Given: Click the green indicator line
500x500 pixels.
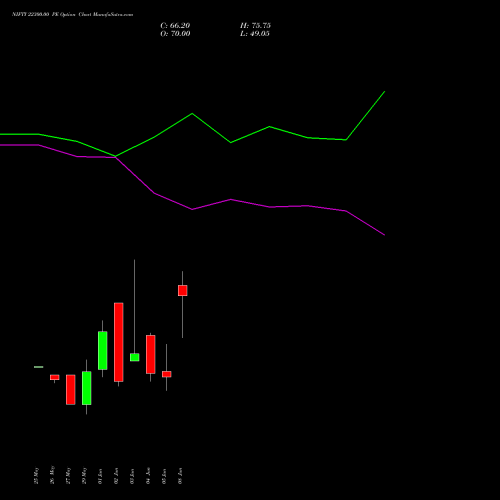Looking at the screenshot, I should tap(192, 114).
